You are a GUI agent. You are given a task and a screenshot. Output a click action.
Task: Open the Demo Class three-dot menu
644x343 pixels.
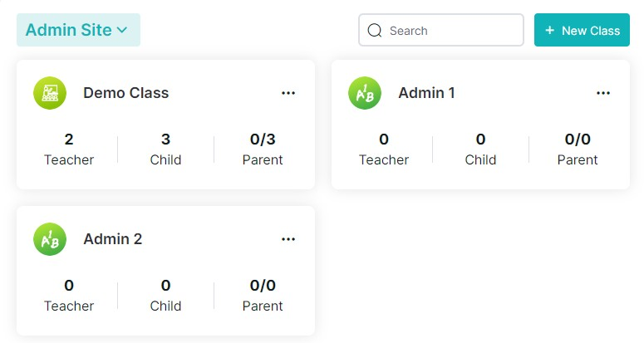(288, 93)
